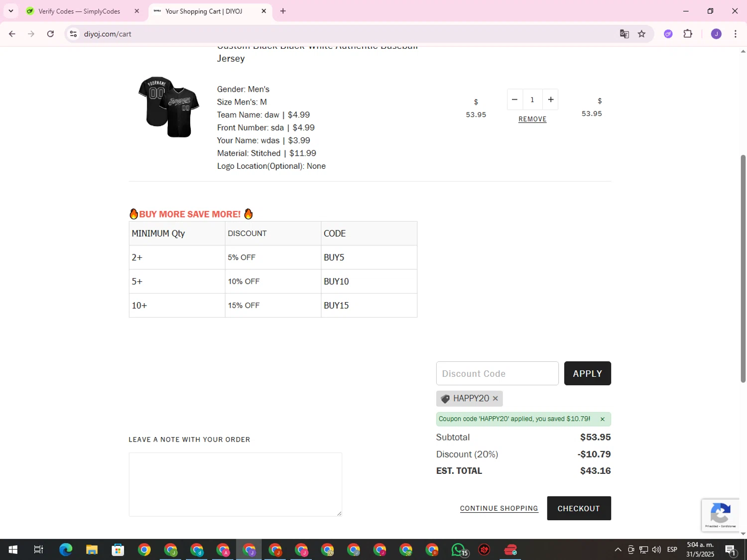Launch Microsoft Edge from taskbar

pos(66,550)
